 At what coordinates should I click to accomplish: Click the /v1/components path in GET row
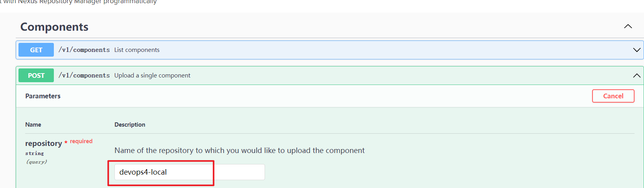click(84, 50)
